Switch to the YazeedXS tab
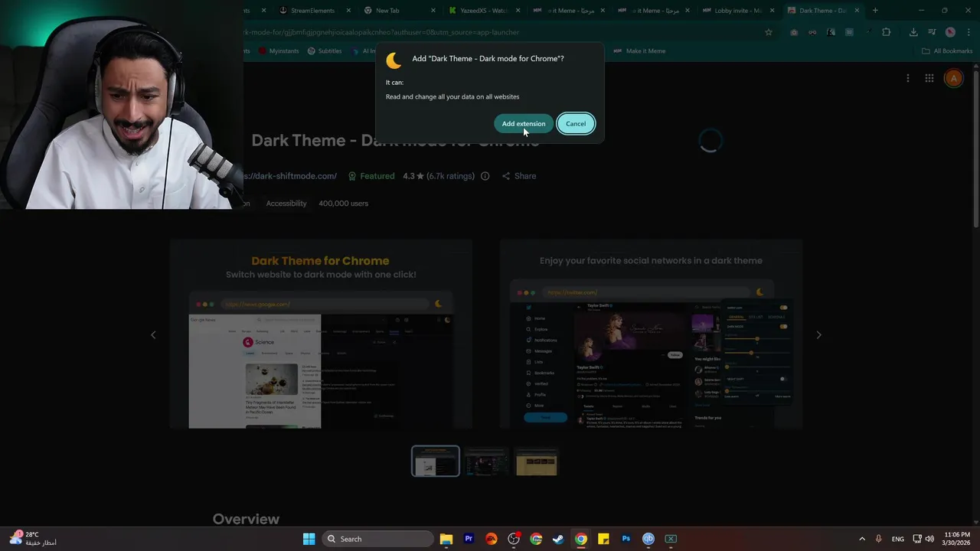Screen dimensions: 980x551 click(484, 11)
